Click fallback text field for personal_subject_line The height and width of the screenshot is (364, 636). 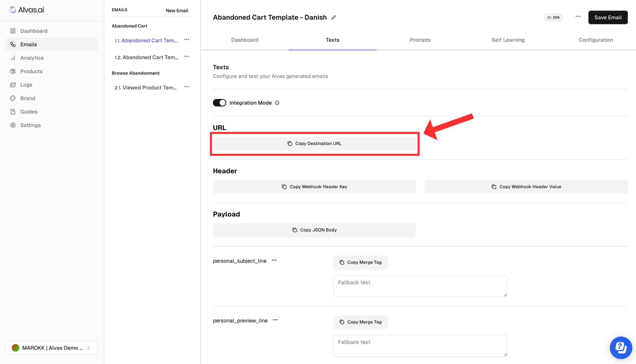tap(420, 286)
